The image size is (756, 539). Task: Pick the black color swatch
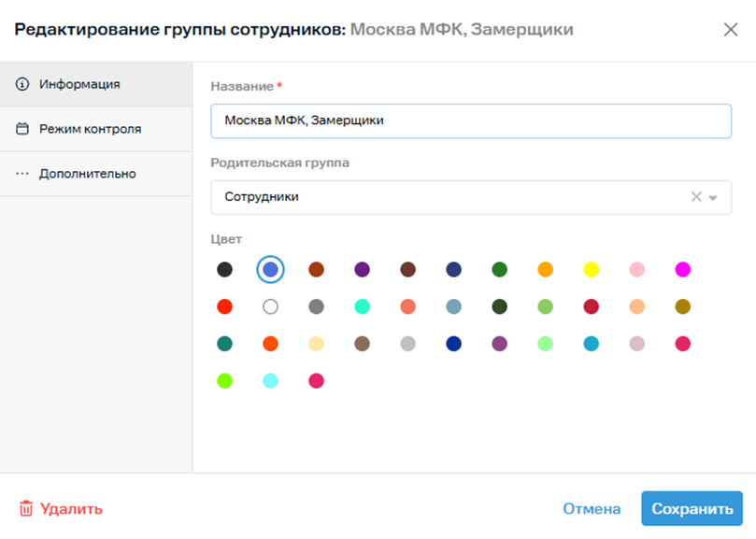click(224, 269)
